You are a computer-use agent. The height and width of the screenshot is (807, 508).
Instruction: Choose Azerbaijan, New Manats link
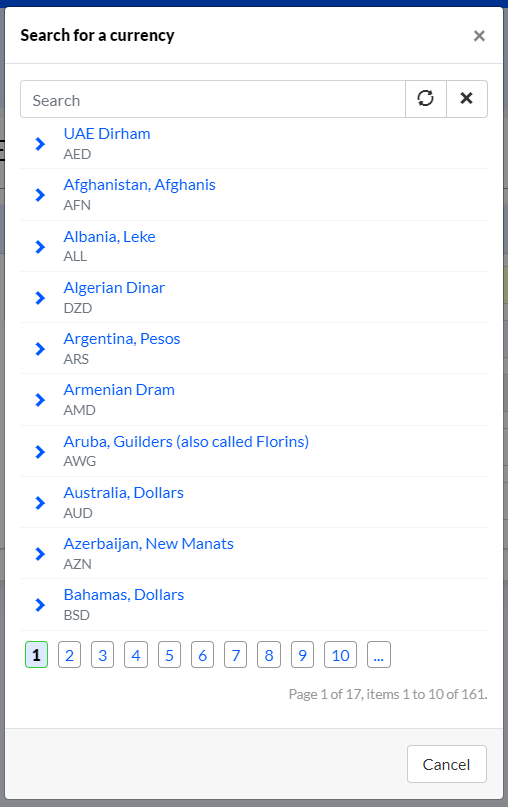click(x=149, y=543)
